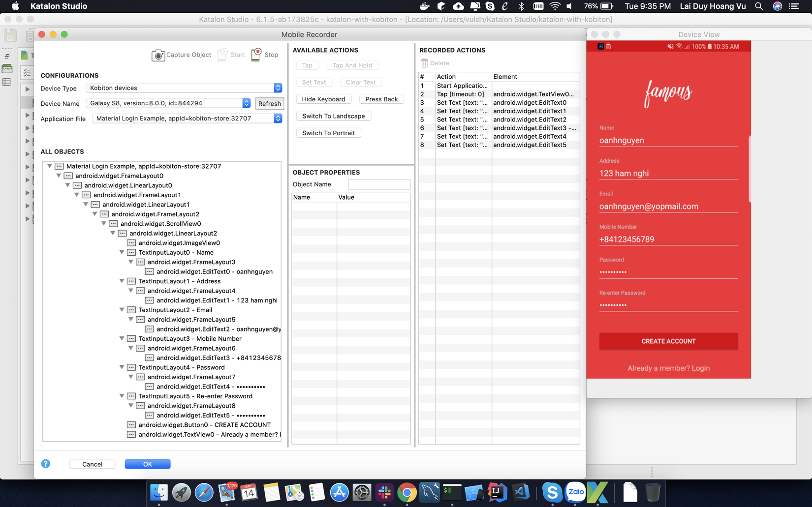Open Skype from the dock
This screenshot has width=812, height=507.
click(x=552, y=492)
